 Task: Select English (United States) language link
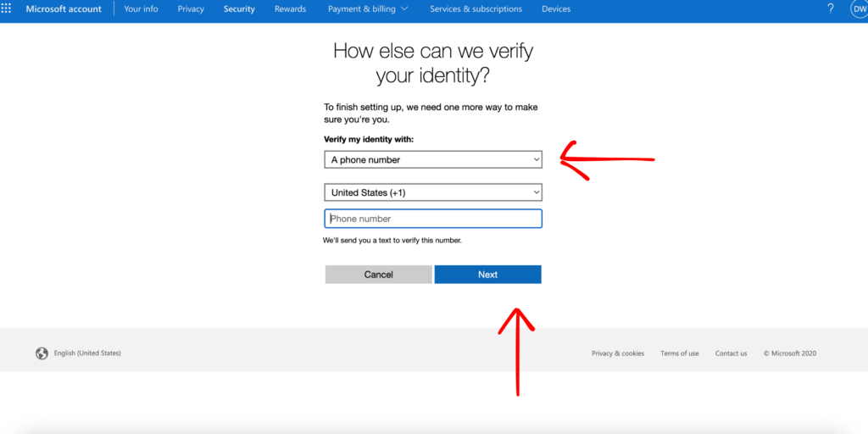click(x=87, y=353)
